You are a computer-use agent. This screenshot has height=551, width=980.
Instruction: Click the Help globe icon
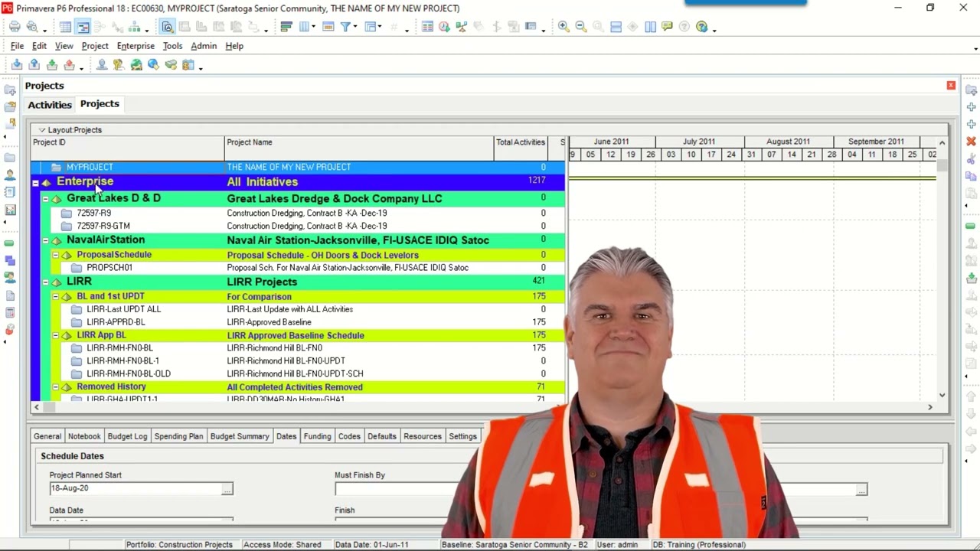point(702,27)
